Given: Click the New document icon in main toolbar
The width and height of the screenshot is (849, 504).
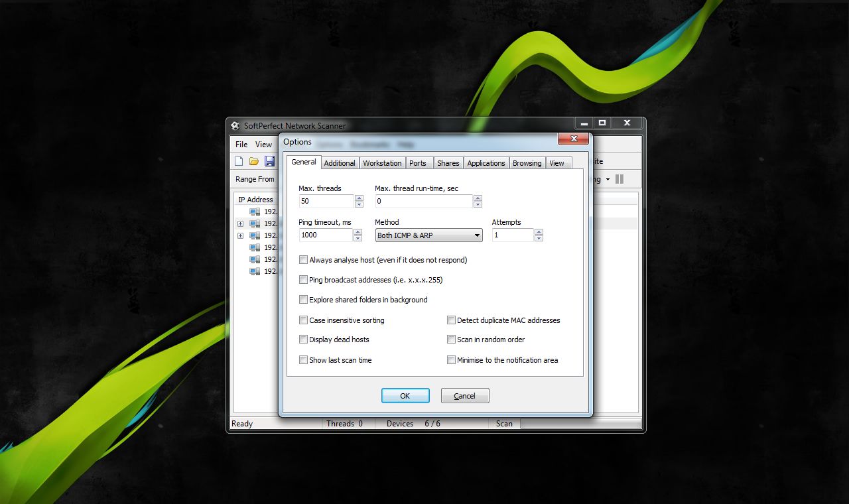Looking at the screenshot, I should 239,161.
